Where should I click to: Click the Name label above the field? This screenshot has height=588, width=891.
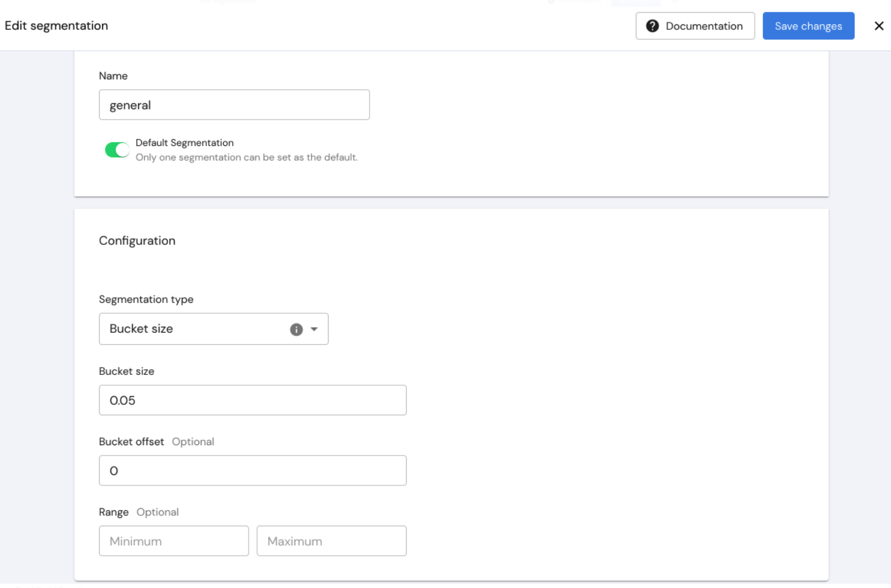(x=113, y=76)
